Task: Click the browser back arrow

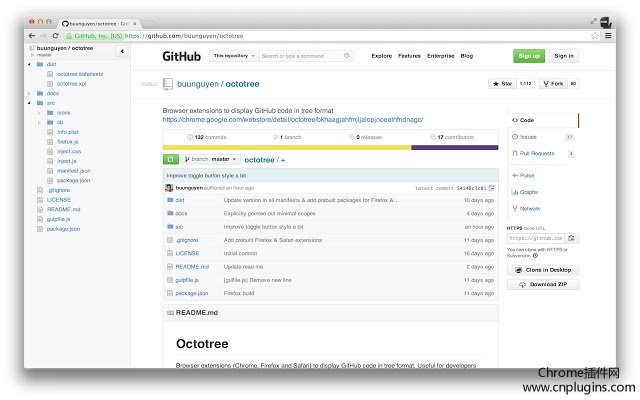Action: click(32, 36)
